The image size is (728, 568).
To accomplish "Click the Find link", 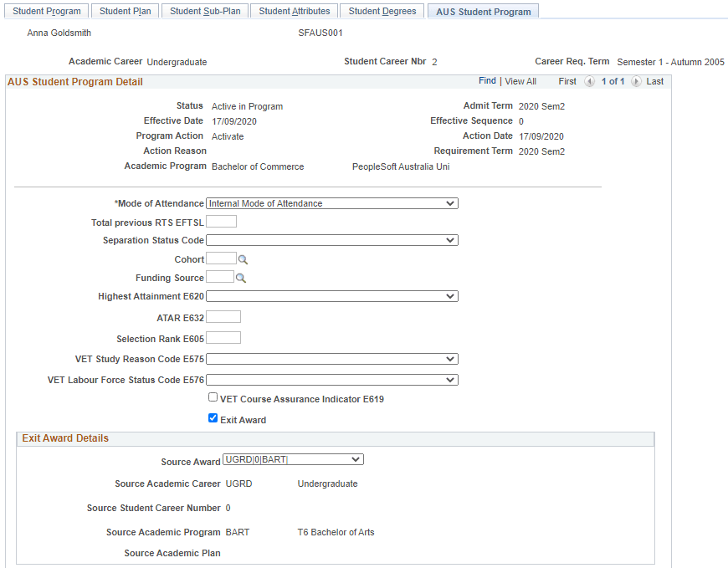I will point(487,81).
